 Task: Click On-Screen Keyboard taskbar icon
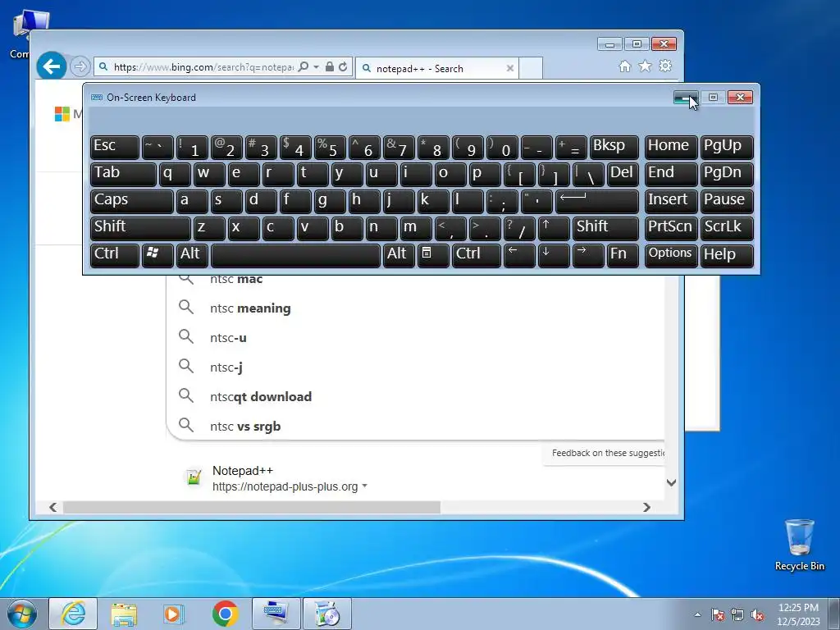(276, 614)
